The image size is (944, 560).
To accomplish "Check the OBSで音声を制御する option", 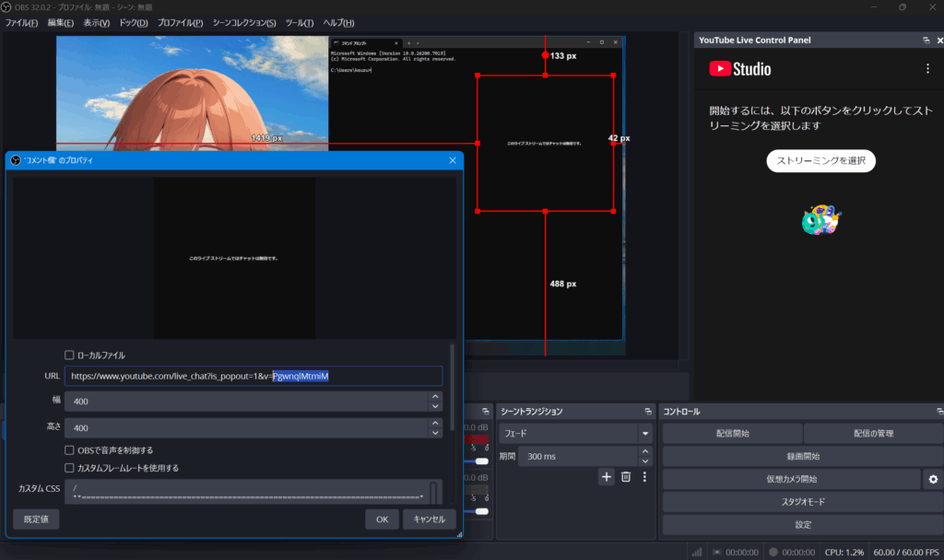I will click(x=69, y=450).
